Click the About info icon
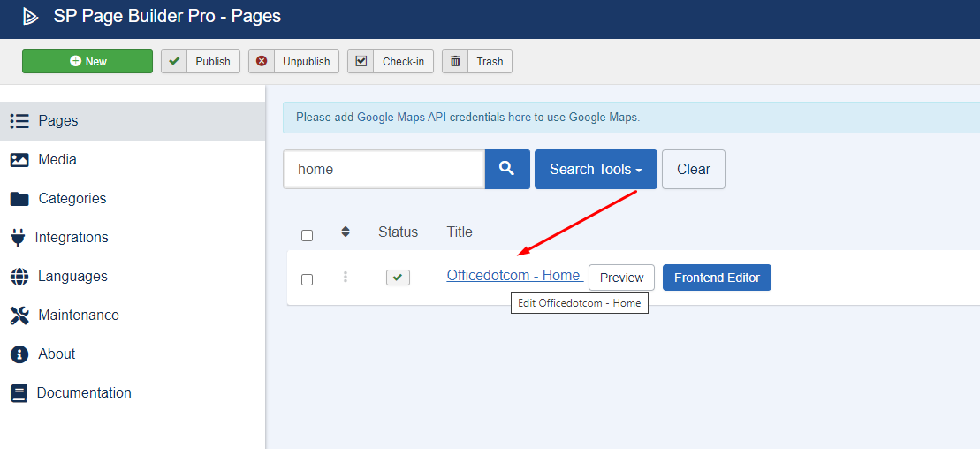This screenshot has height=449, width=980. 19,354
